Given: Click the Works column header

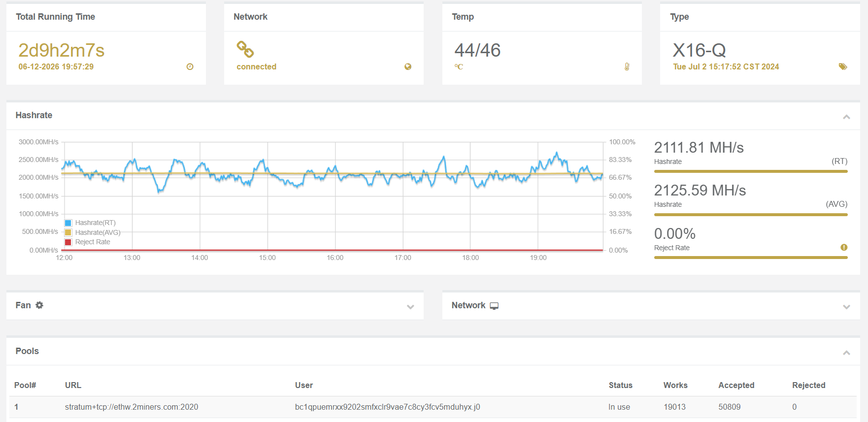Looking at the screenshot, I should click(675, 385).
